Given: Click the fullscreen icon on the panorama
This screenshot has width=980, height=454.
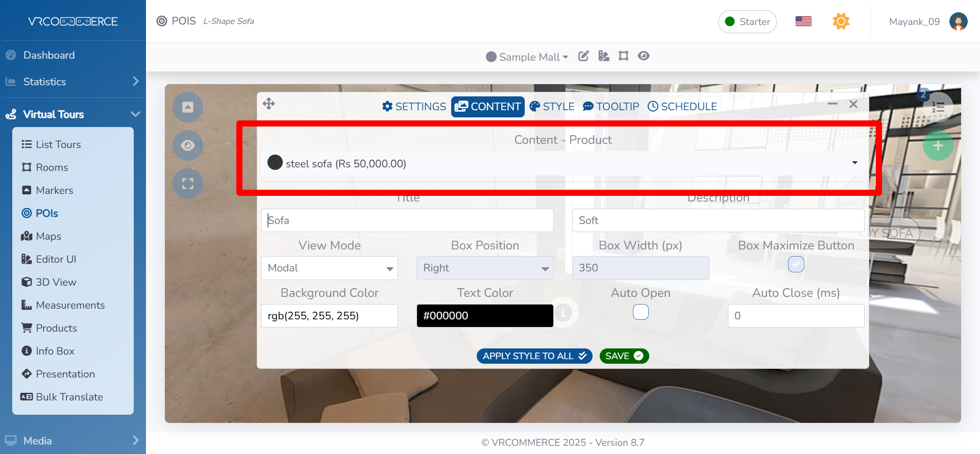Looking at the screenshot, I should [188, 184].
